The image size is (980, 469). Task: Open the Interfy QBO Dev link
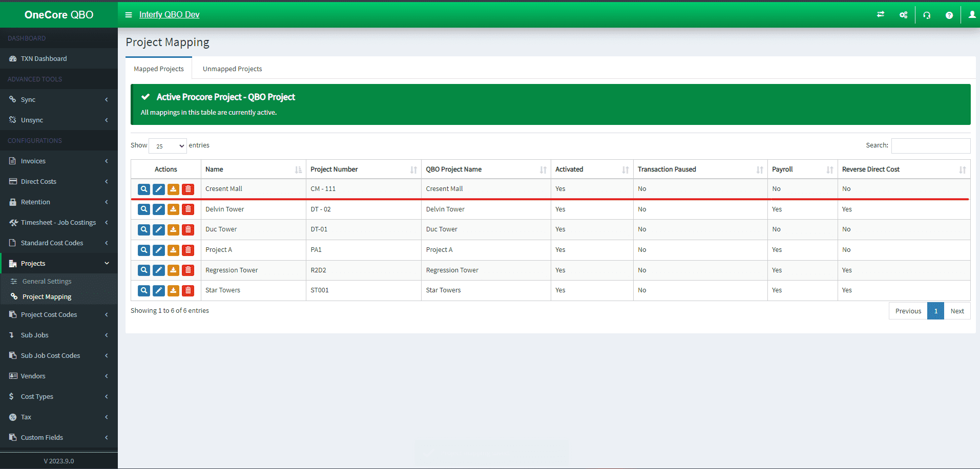tap(169, 14)
